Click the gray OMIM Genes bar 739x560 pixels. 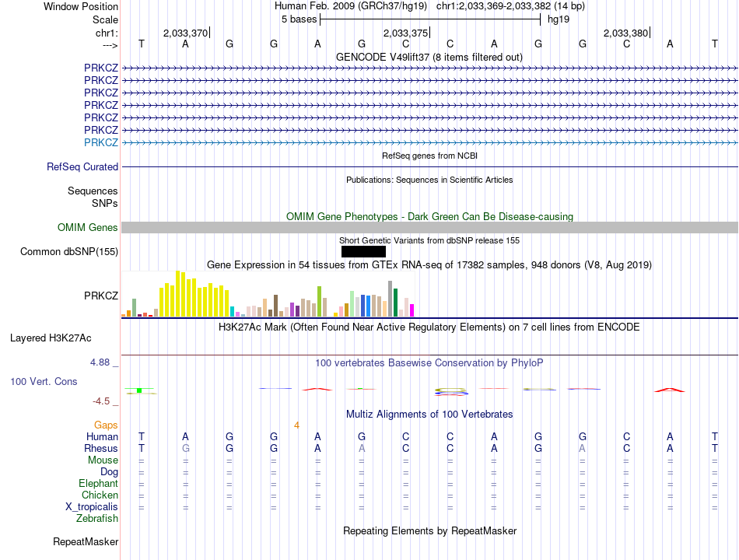point(429,228)
